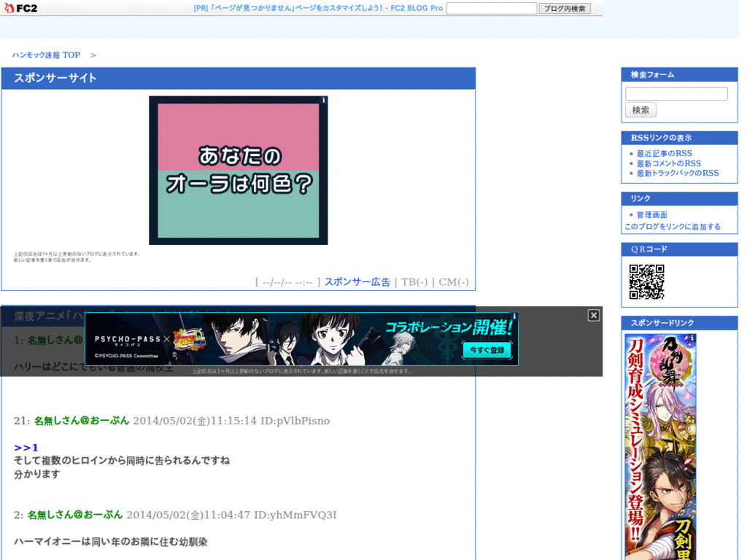Close the PSYCHO-PASS overlay ad
Image resolution: width=747 pixels, height=560 pixels.
click(593, 315)
